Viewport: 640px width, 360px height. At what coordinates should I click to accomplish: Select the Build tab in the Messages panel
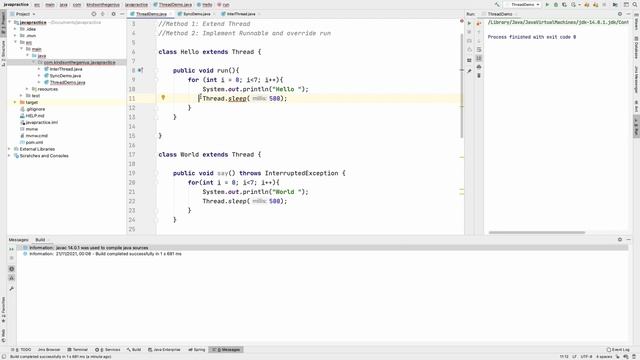[40, 240]
